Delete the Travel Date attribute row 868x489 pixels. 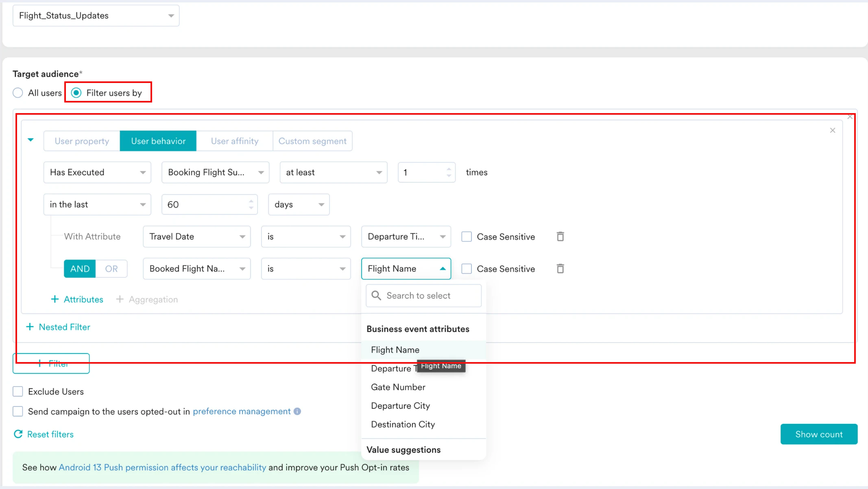click(x=560, y=236)
